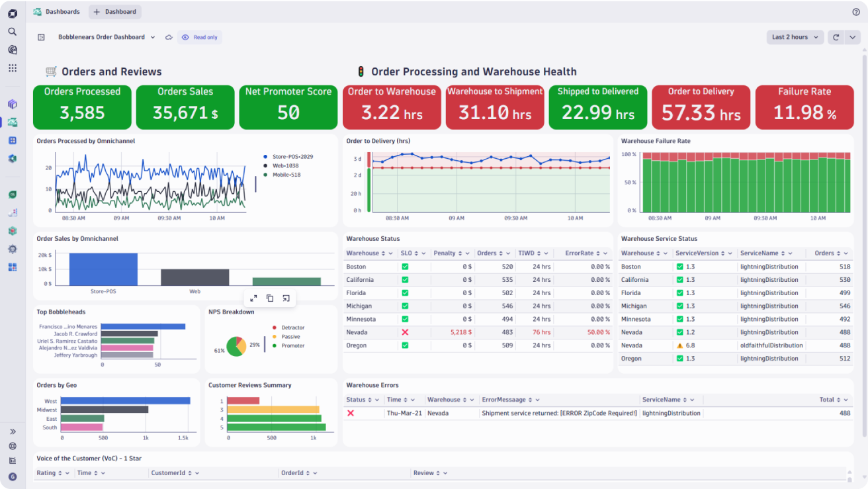Click the green Promoter legend color dot
Viewport: 868px width, 489px height.
point(275,345)
